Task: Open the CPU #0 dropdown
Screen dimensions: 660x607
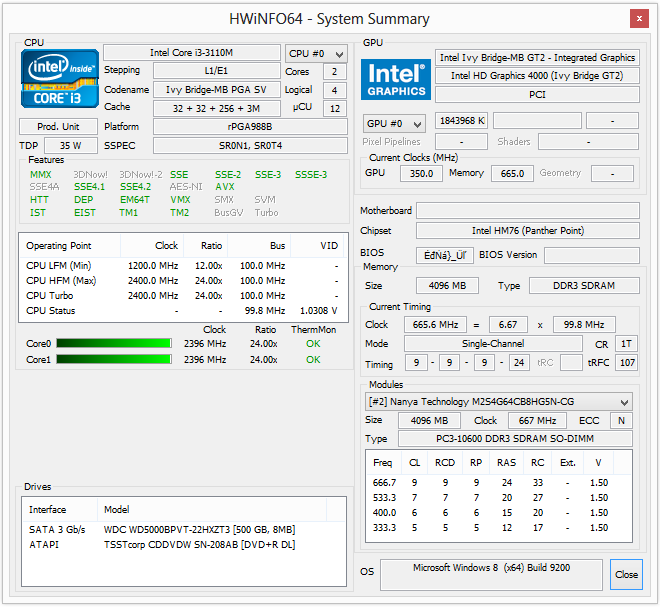Action: click(316, 54)
